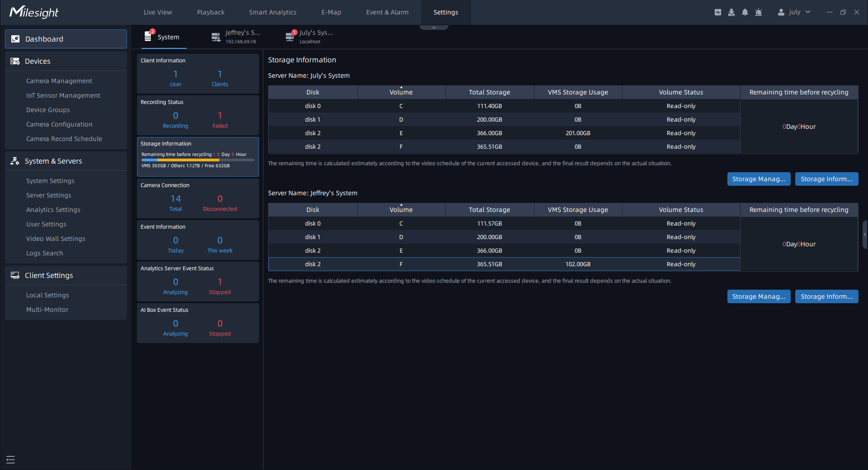Screen dimensions: 868x470
Task: Click the Milesight logo
Action: click(34, 12)
